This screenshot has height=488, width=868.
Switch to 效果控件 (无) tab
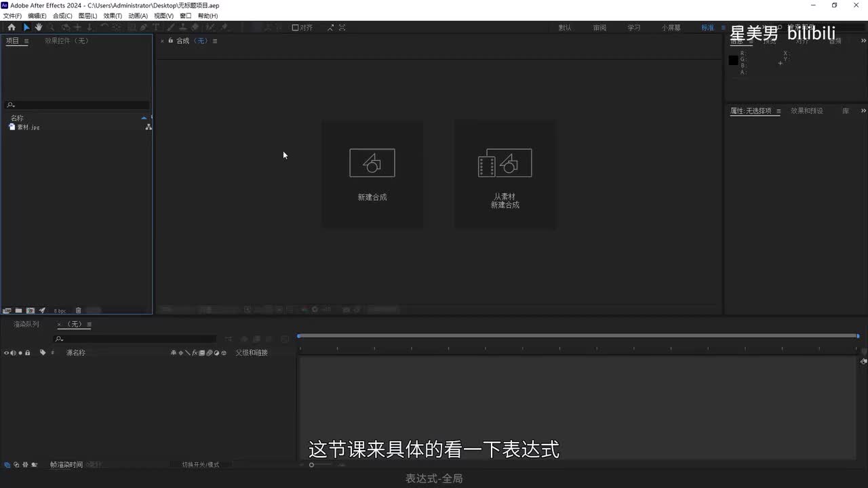[x=66, y=41]
